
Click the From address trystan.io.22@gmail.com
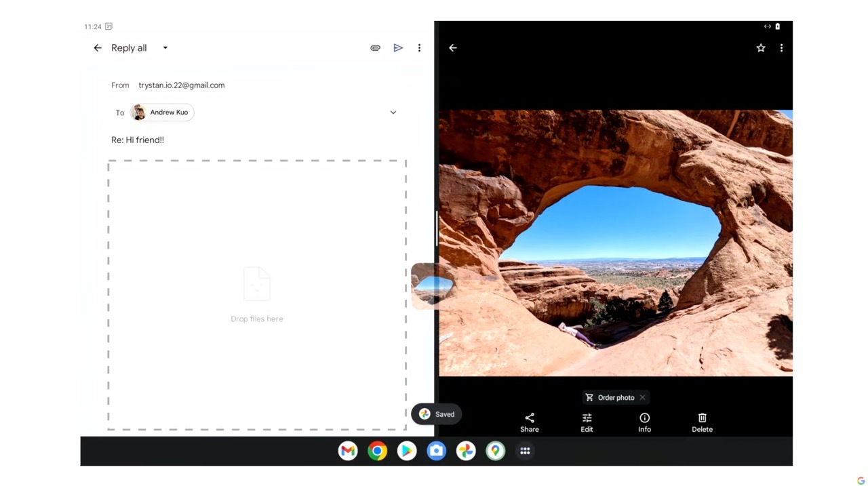click(182, 85)
